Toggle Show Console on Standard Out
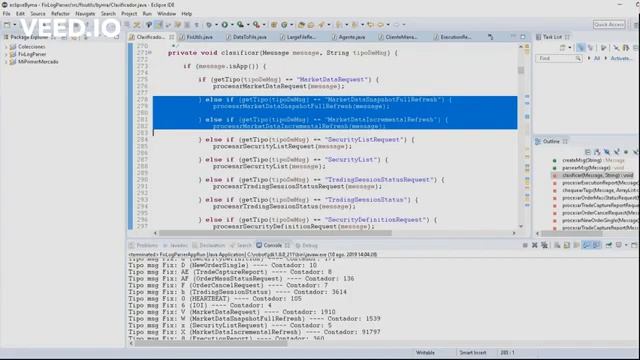The height and width of the screenshot is (360, 640). click(587, 245)
